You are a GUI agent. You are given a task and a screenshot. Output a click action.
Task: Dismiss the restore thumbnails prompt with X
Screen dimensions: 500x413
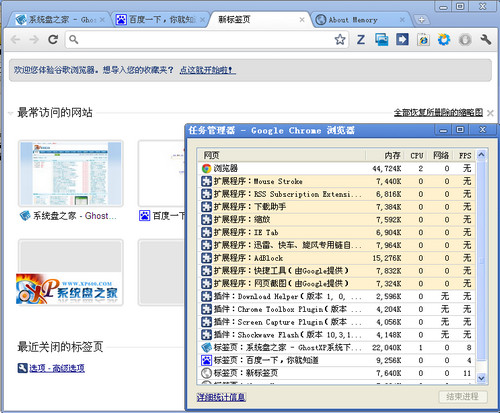click(x=490, y=113)
